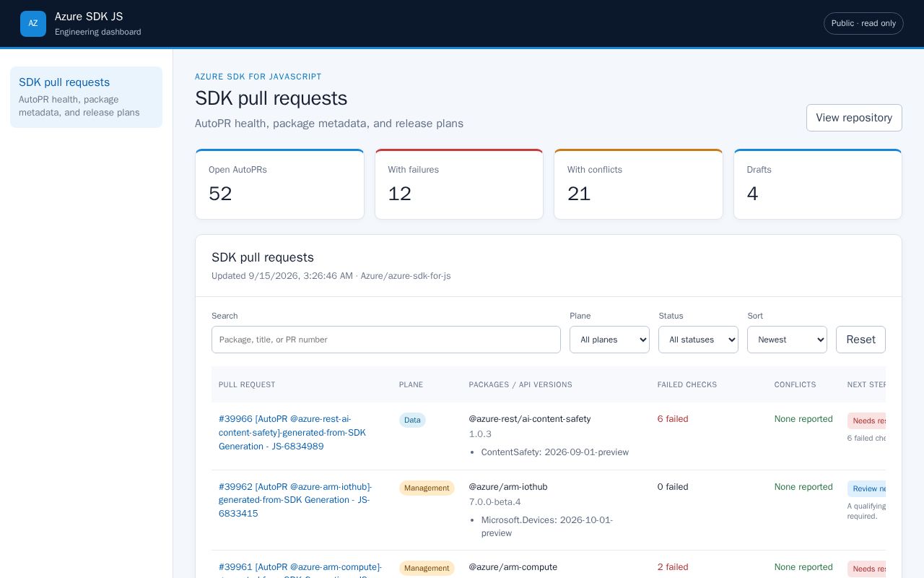The image size is (924, 578).
Task: Click the Conflicts column header
Action: pos(795,384)
